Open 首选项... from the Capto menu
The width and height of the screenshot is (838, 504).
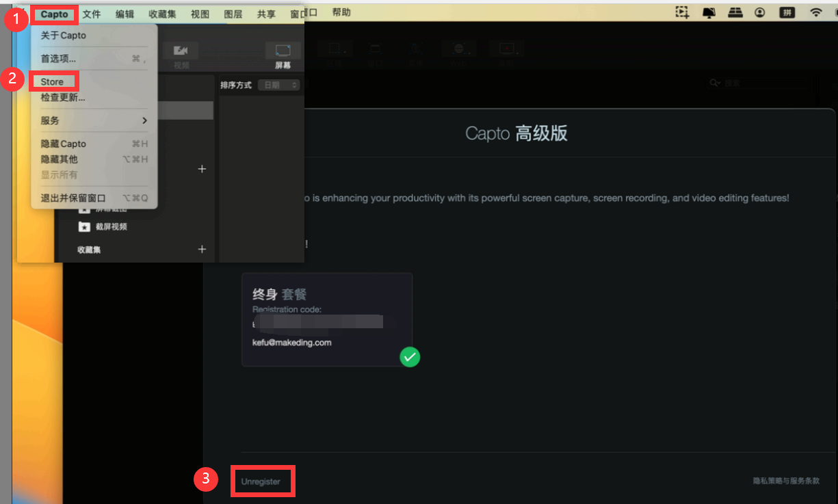58,59
